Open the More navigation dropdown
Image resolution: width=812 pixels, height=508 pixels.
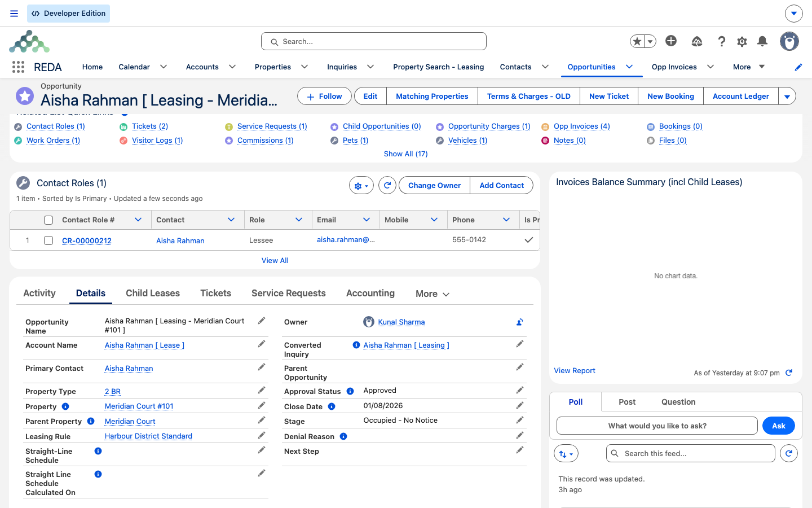(749, 67)
